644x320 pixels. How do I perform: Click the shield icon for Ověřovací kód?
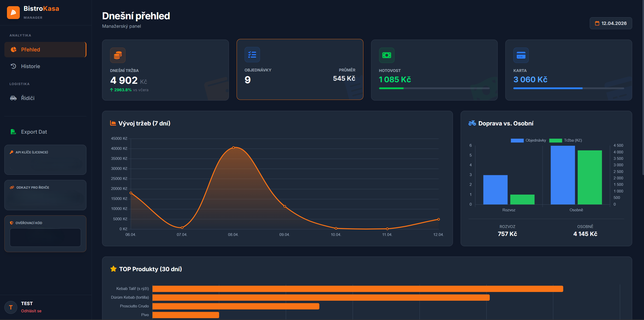[x=11, y=223]
